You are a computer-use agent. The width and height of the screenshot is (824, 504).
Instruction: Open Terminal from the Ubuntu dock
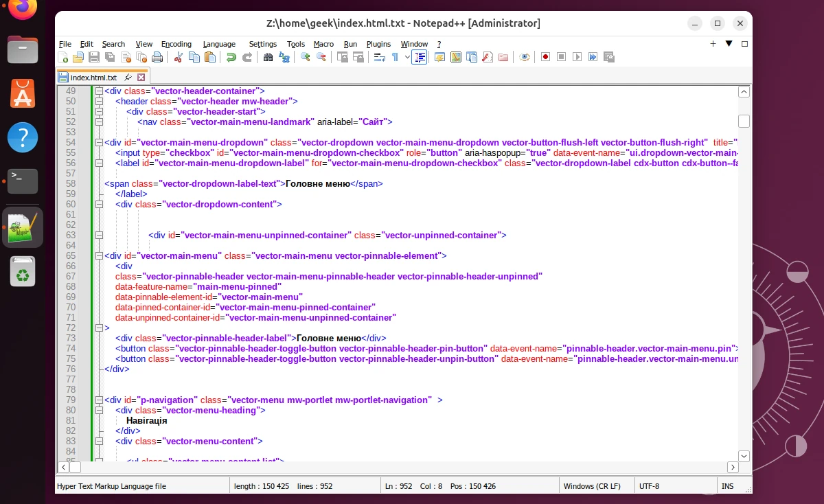[x=23, y=181]
